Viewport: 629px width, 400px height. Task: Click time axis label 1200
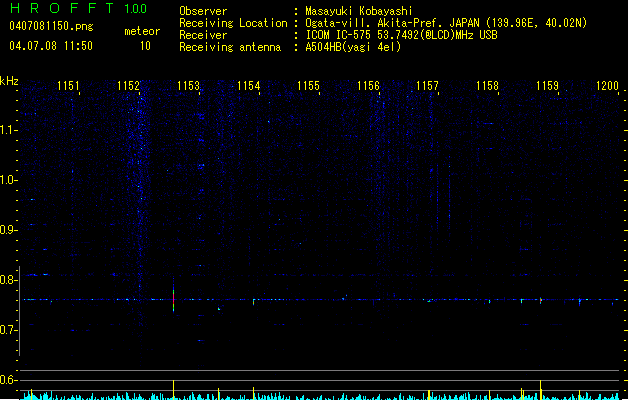click(x=607, y=86)
